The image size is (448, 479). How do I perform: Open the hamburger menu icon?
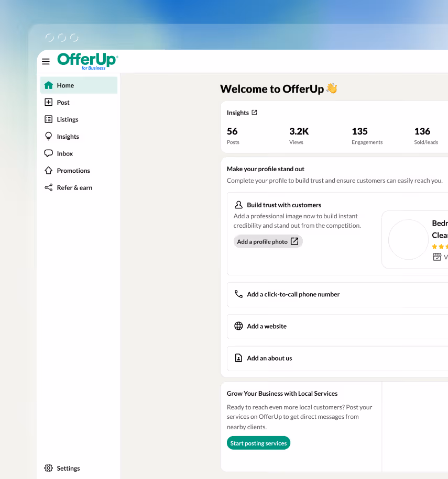(x=46, y=62)
